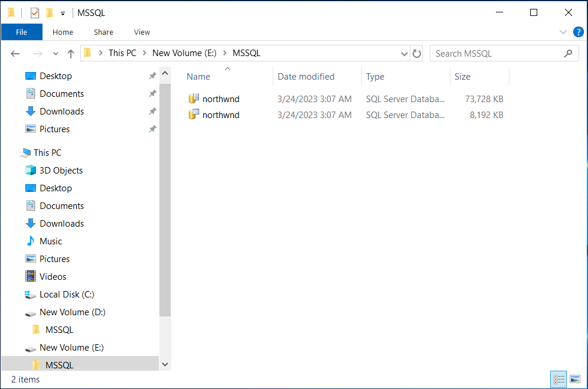This screenshot has width=588, height=389.
Task: Open Downloads from the navigation pane
Action: (x=61, y=111)
